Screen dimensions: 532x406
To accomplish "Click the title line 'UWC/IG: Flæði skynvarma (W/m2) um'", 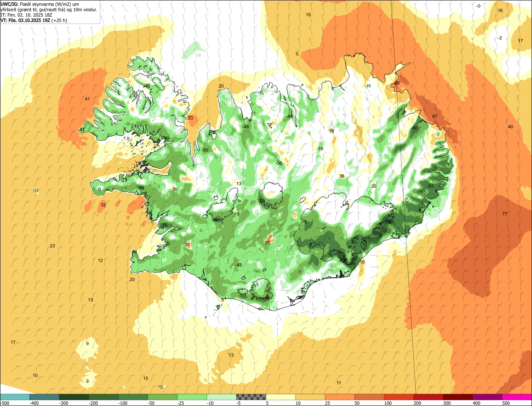I will [39, 4].
